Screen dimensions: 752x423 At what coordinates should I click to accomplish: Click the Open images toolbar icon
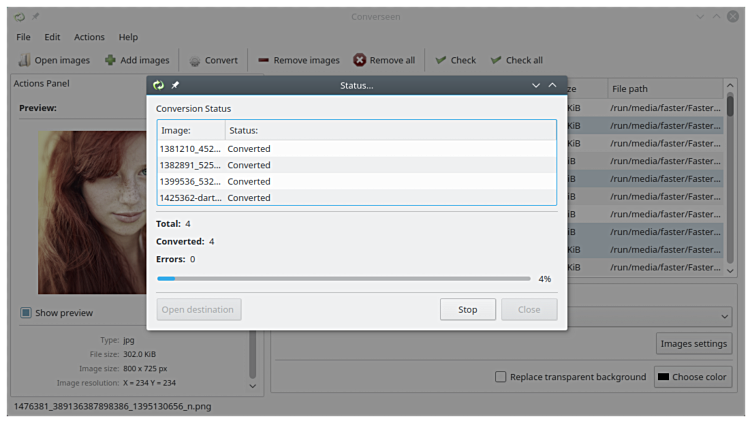click(24, 60)
